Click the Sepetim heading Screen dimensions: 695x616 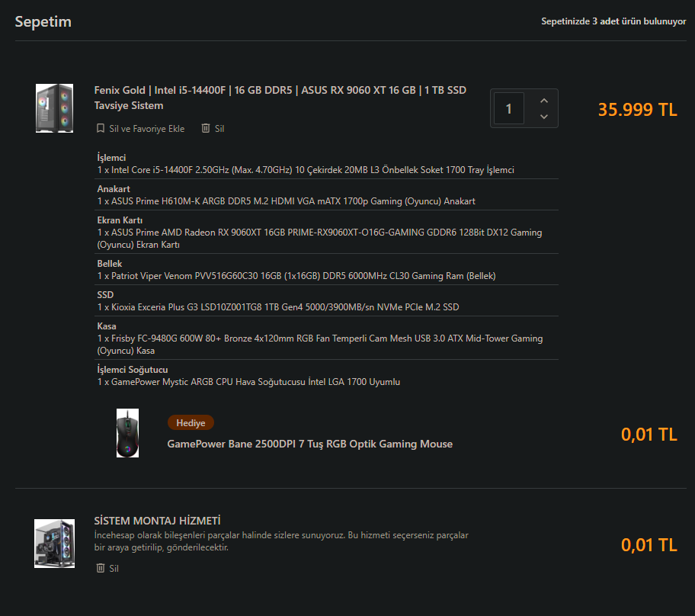[x=43, y=22]
